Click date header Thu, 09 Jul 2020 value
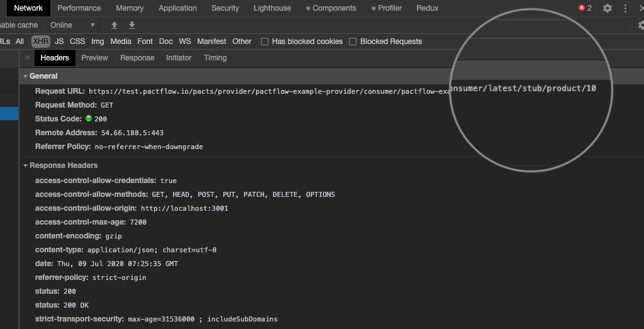This screenshot has height=329, width=644. 118,264
